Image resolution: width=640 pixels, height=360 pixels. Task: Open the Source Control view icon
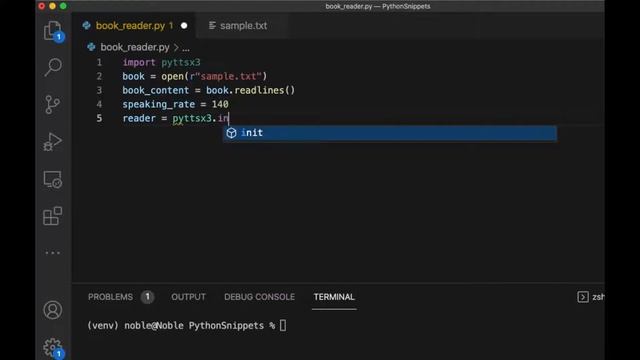click(x=53, y=104)
